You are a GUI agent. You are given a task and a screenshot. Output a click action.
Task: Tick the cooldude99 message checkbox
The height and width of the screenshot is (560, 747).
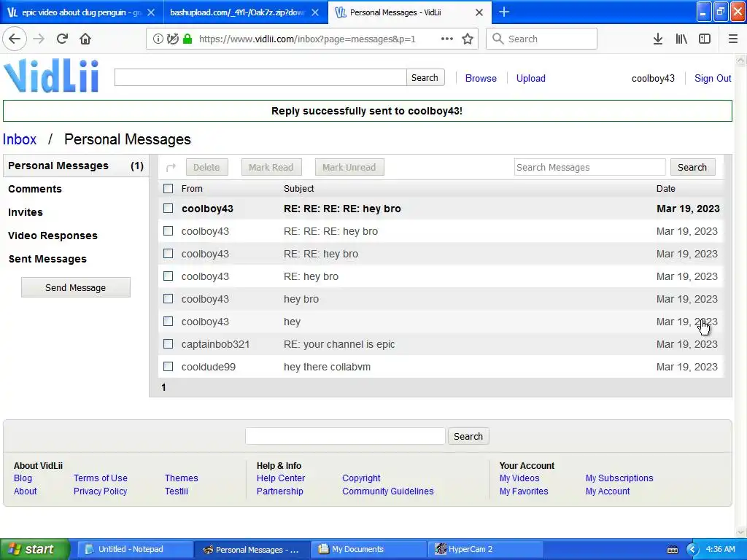[x=169, y=367]
